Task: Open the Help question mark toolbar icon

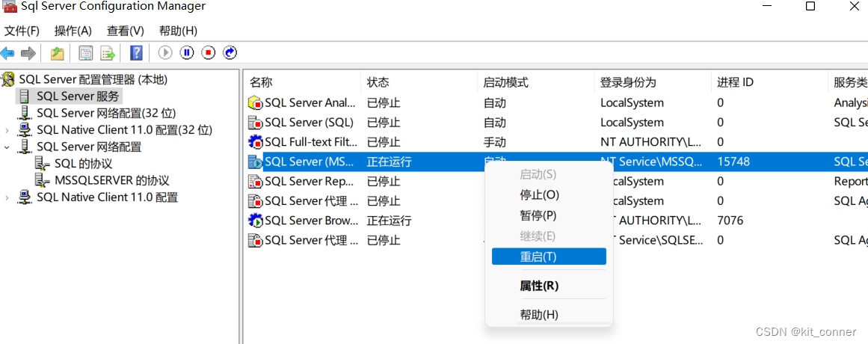Action: click(x=136, y=53)
